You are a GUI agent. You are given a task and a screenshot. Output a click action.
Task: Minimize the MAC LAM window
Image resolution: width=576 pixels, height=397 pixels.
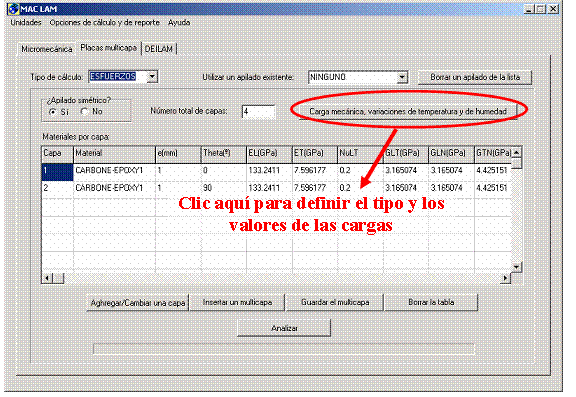[529, 9]
